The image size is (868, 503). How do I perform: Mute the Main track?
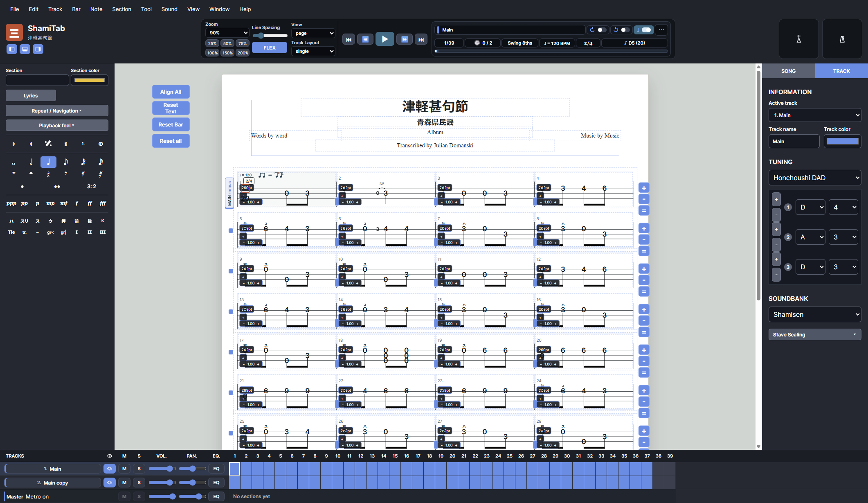click(124, 469)
